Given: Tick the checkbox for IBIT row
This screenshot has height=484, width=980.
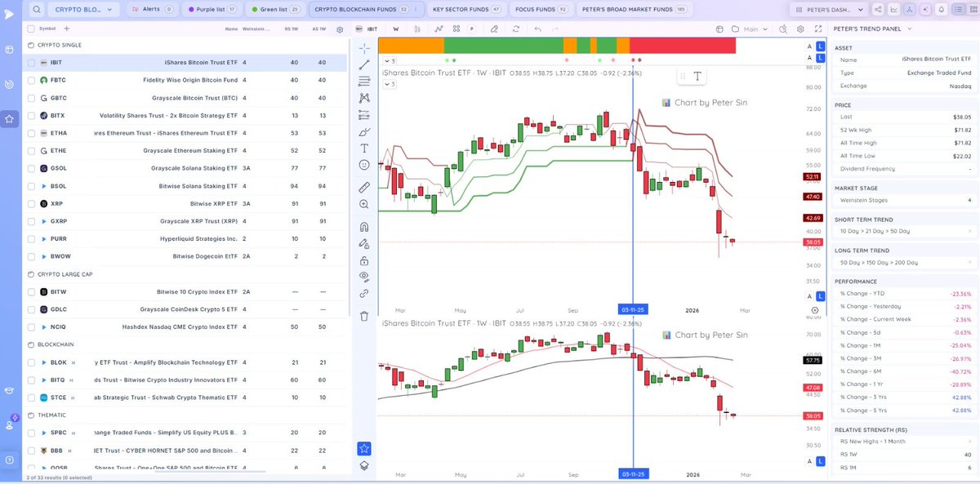Looking at the screenshot, I should point(31,62).
